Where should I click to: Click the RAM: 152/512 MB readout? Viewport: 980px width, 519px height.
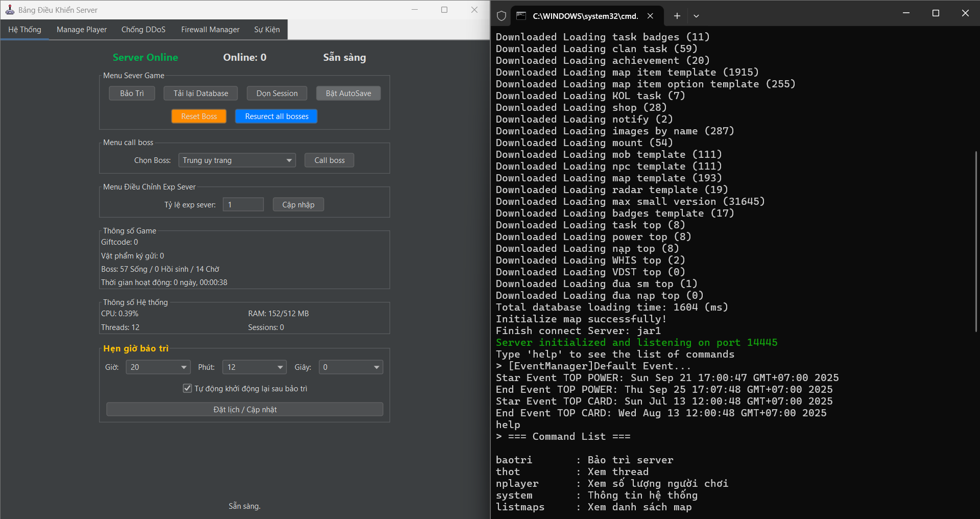point(278,314)
